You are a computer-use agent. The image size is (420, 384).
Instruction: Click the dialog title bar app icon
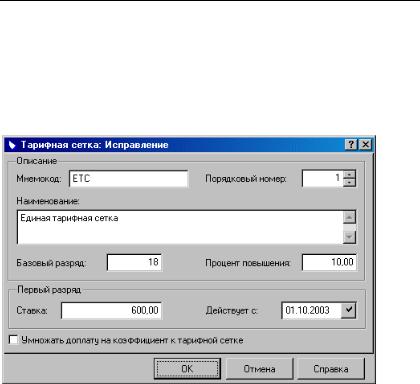[12, 145]
